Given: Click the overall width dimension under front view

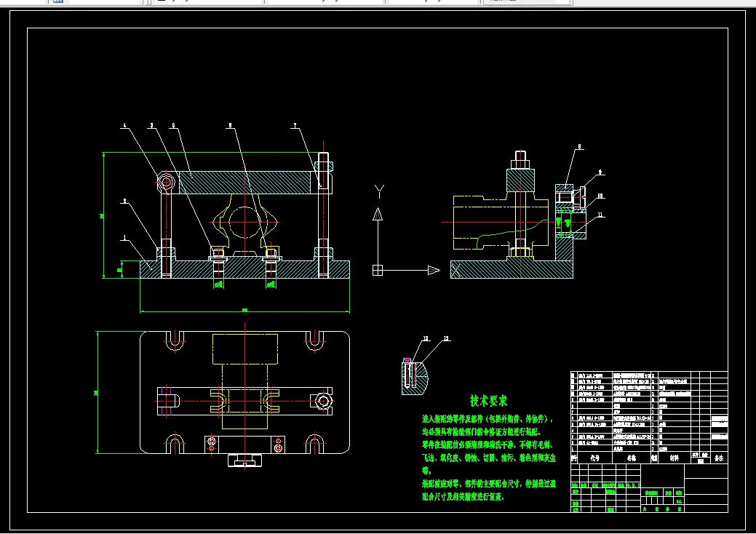Looking at the screenshot, I should point(245,311).
